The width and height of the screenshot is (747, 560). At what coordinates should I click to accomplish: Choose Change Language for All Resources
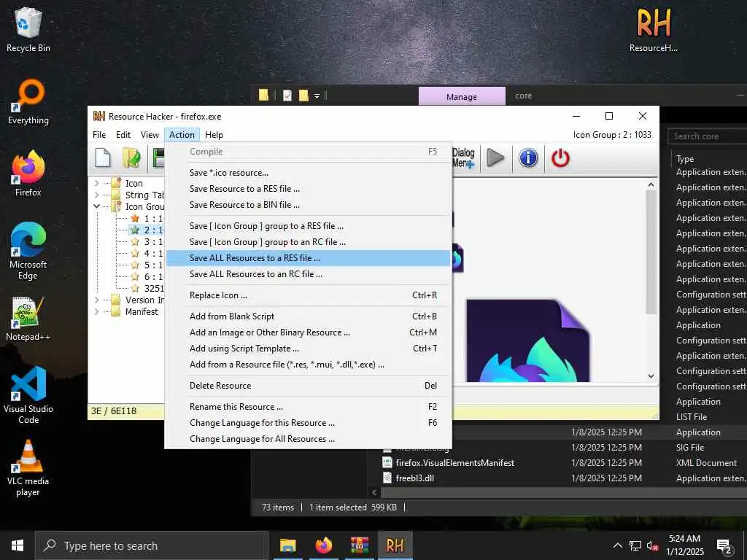coord(309,439)
